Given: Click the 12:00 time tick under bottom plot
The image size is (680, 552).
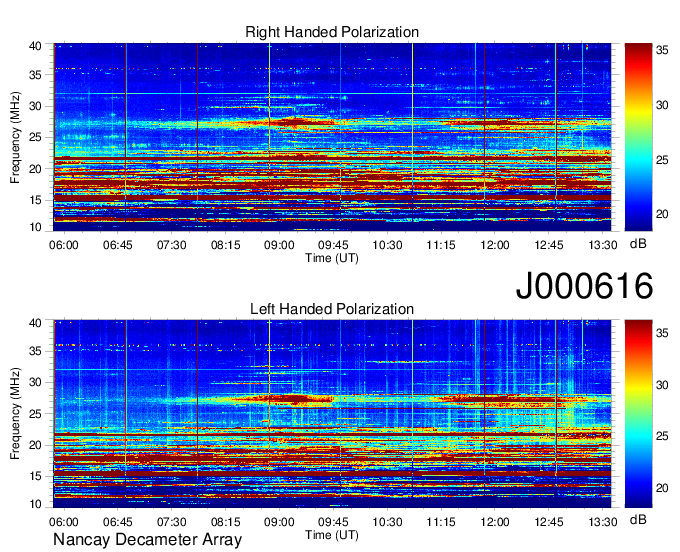Looking at the screenshot, I should click(495, 522).
